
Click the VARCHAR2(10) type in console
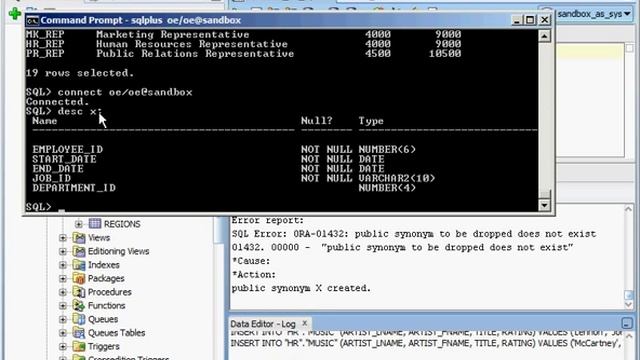(x=397, y=178)
